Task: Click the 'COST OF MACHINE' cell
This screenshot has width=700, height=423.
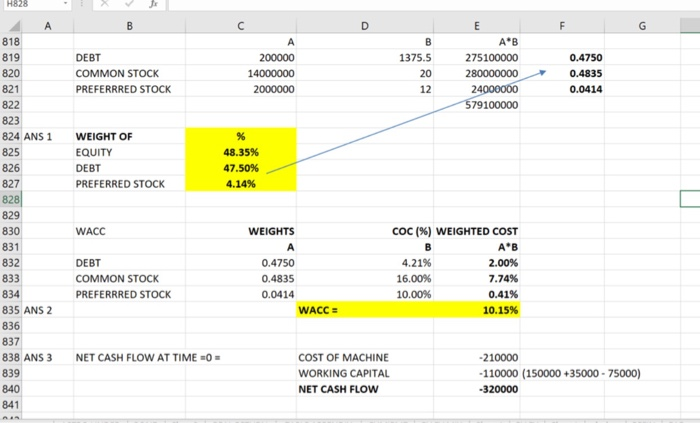Action: pos(365,357)
